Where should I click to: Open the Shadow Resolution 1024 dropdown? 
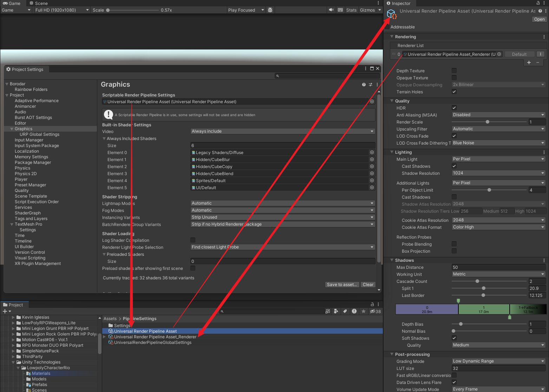tap(498, 173)
